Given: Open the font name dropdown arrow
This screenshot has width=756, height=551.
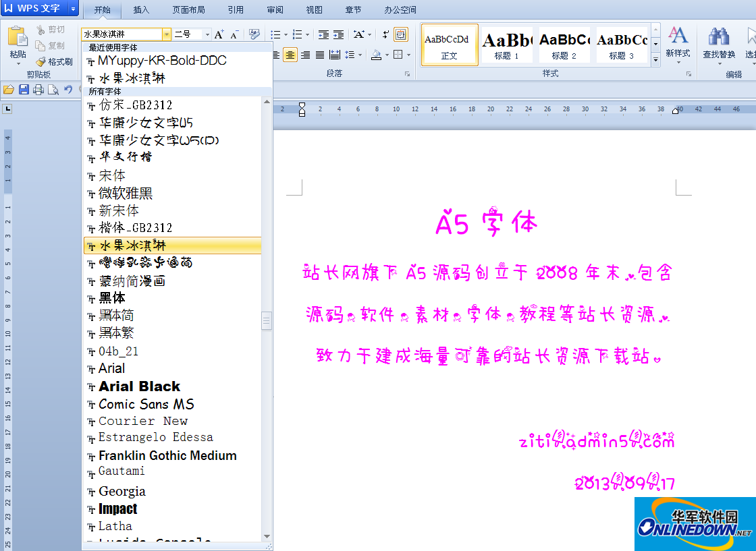Looking at the screenshot, I should [166, 34].
